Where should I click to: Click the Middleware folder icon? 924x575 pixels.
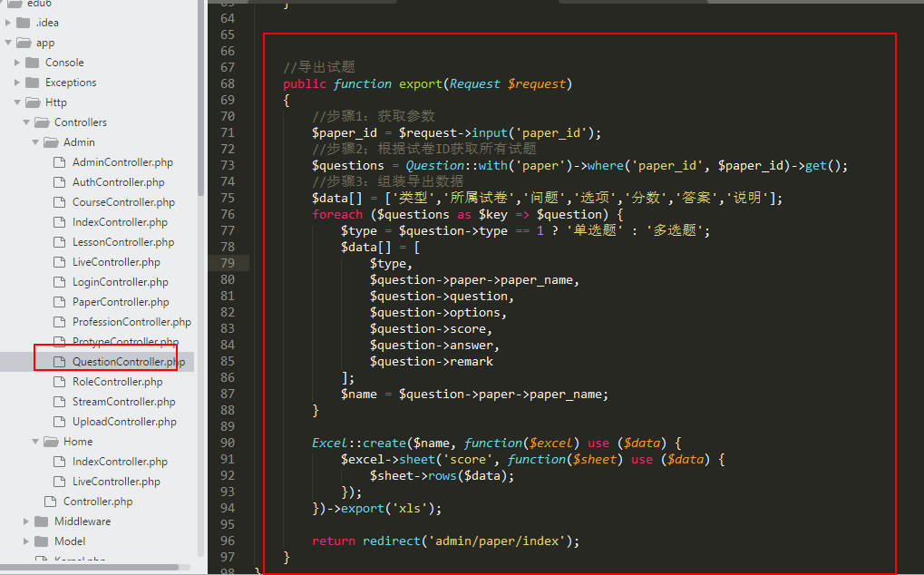(x=42, y=521)
